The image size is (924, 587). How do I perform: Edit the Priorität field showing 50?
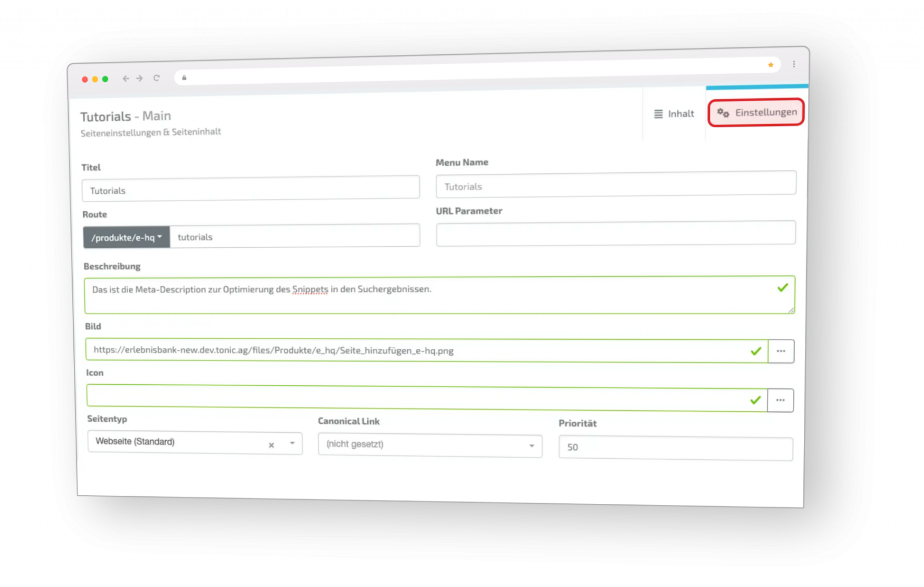(676, 448)
